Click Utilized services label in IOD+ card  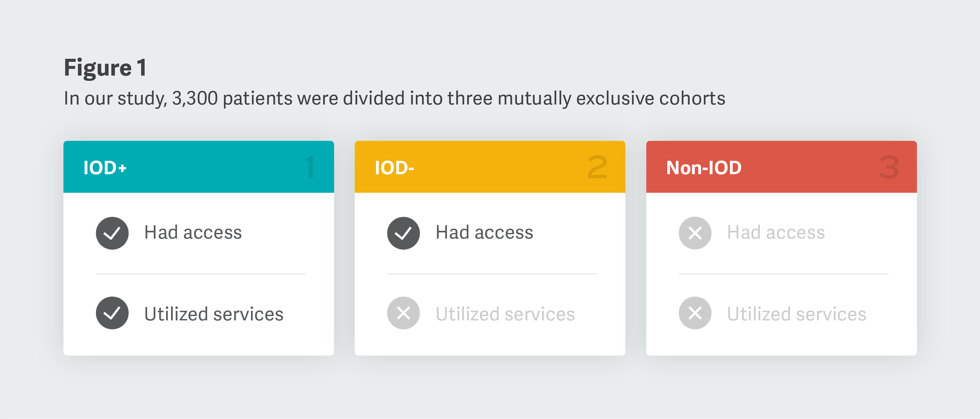coord(214,314)
